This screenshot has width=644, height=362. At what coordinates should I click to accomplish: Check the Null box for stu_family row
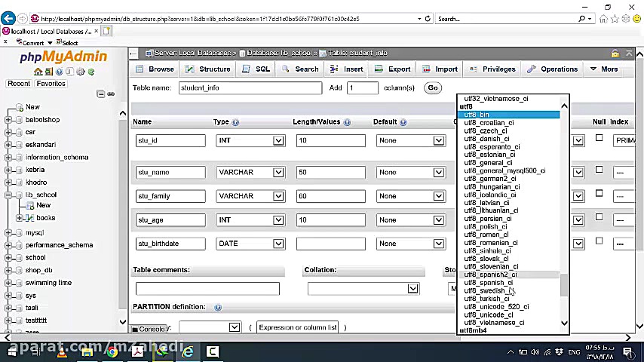599,193
